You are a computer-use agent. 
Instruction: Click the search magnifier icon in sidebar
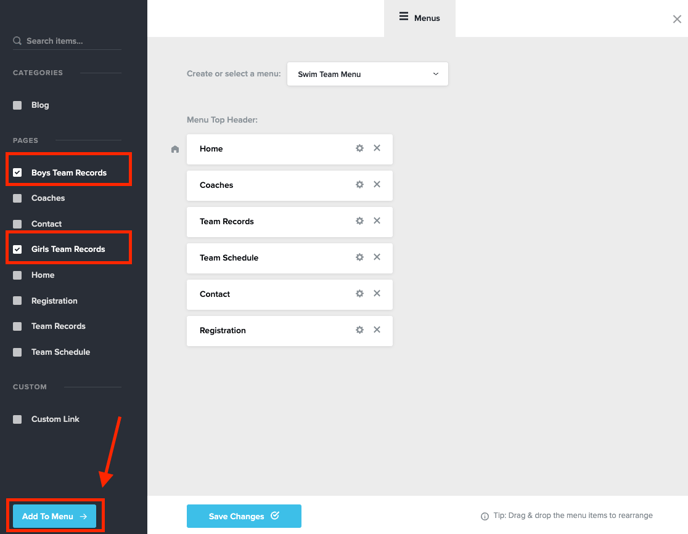(17, 41)
